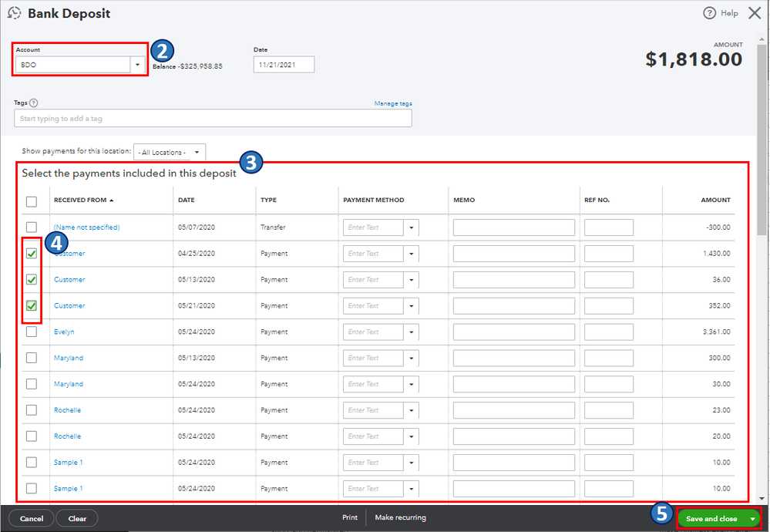770x532 pixels.
Task: Click the deposit Date field
Action: coord(284,64)
